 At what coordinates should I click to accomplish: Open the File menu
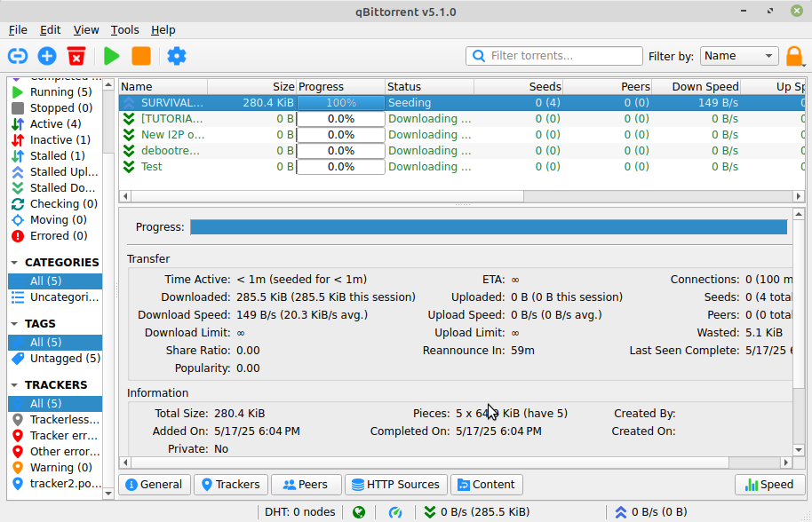tap(18, 30)
